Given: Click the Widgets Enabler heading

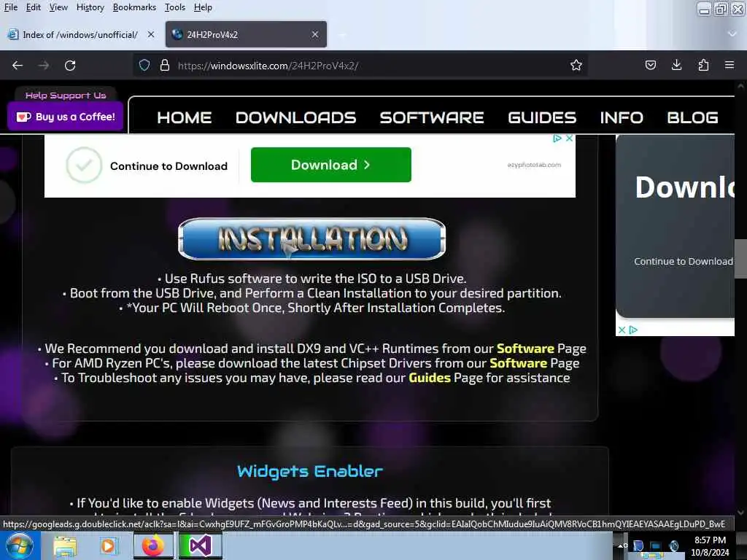Looking at the screenshot, I should click(309, 472).
